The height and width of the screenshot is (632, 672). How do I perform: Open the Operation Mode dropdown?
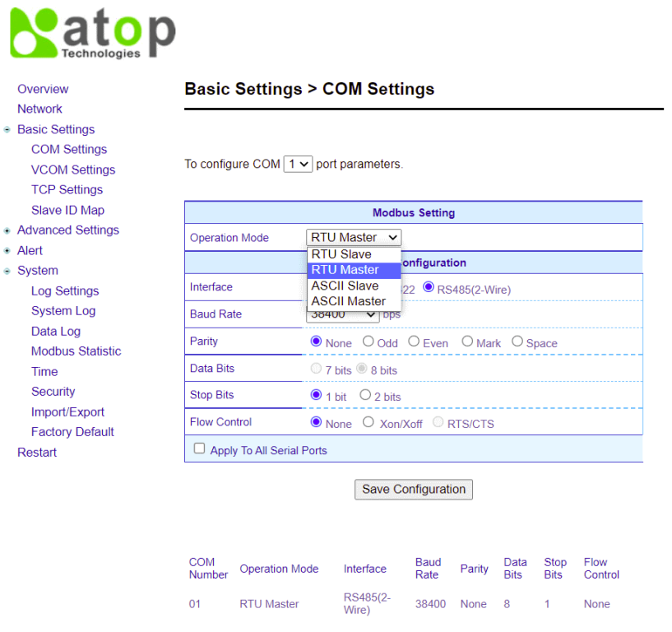(x=354, y=237)
